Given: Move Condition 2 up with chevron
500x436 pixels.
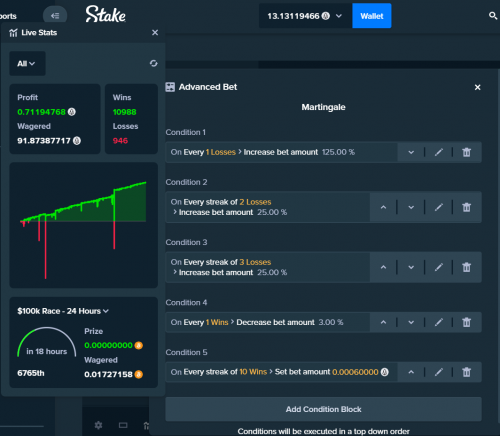Looking at the screenshot, I should (x=383, y=207).
